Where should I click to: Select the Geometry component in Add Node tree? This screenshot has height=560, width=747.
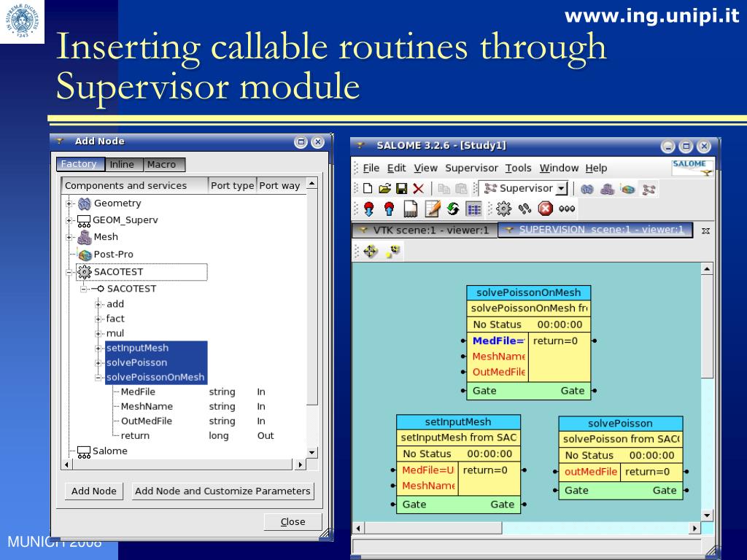coord(117,203)
